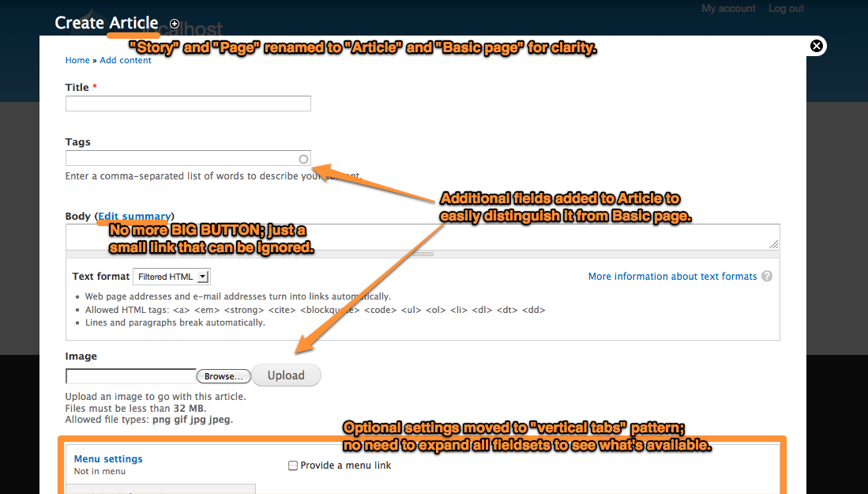
Task: Open My account
Action: [727, 8]
